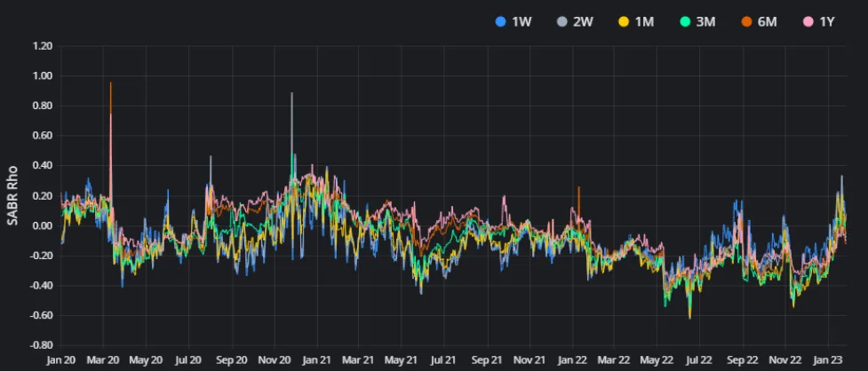Click the Nov 21 x-axis label
The image size is (868, 371).
[x=530, y=359]
